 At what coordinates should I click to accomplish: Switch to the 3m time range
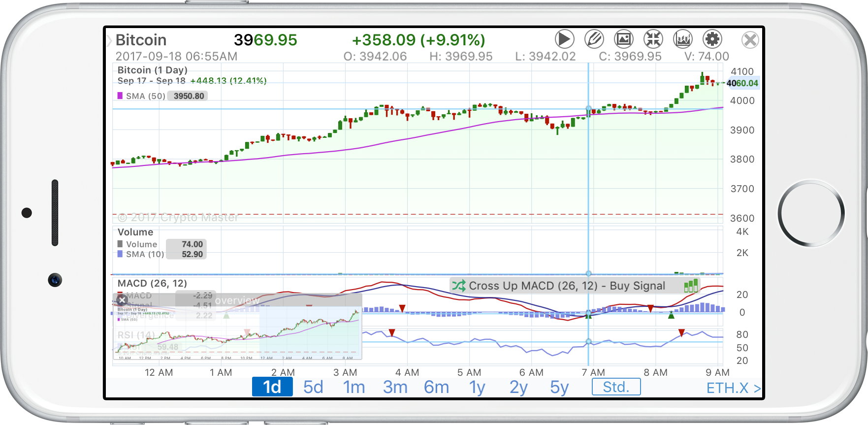[395, 387]
